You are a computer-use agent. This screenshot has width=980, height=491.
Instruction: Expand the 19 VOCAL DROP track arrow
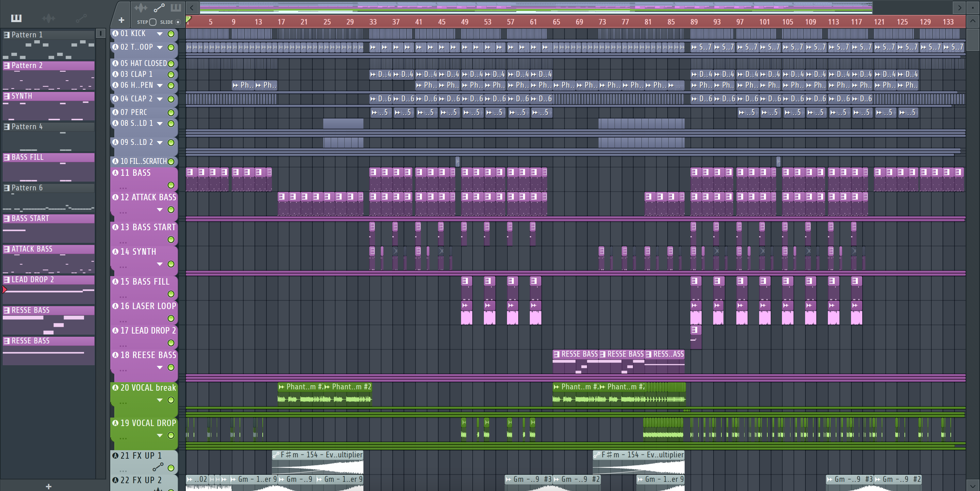pyautogui.click(x=160, y=436)
